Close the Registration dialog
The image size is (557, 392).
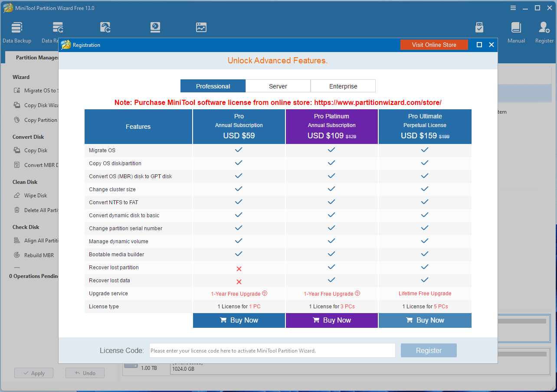[491, 45]
